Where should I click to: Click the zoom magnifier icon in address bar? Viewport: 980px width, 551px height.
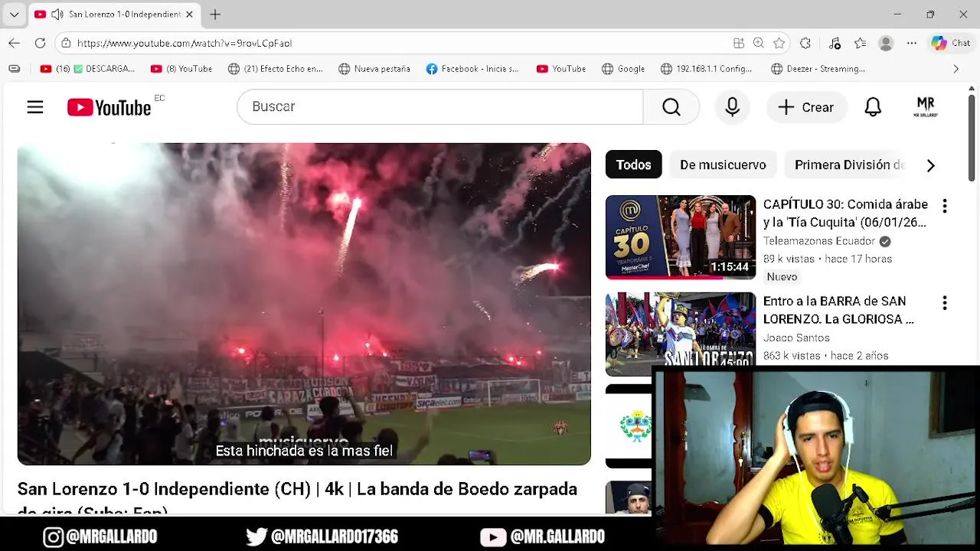(x=759, y=43)
